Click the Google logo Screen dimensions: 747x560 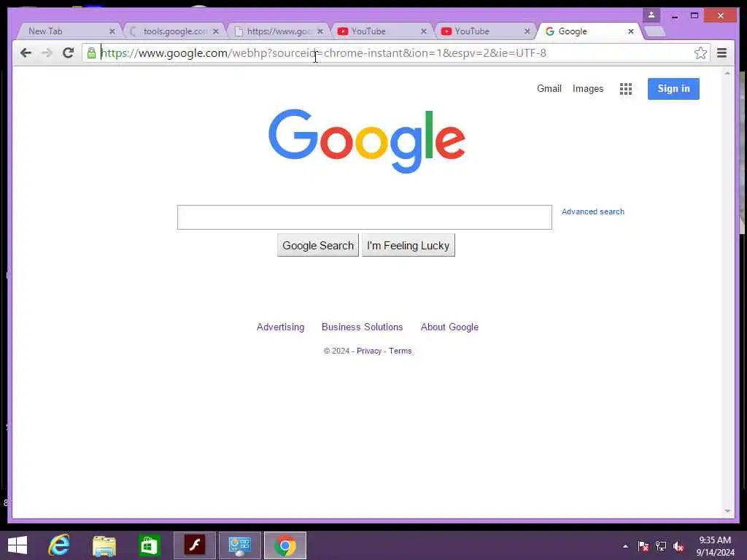coord(366,141)
